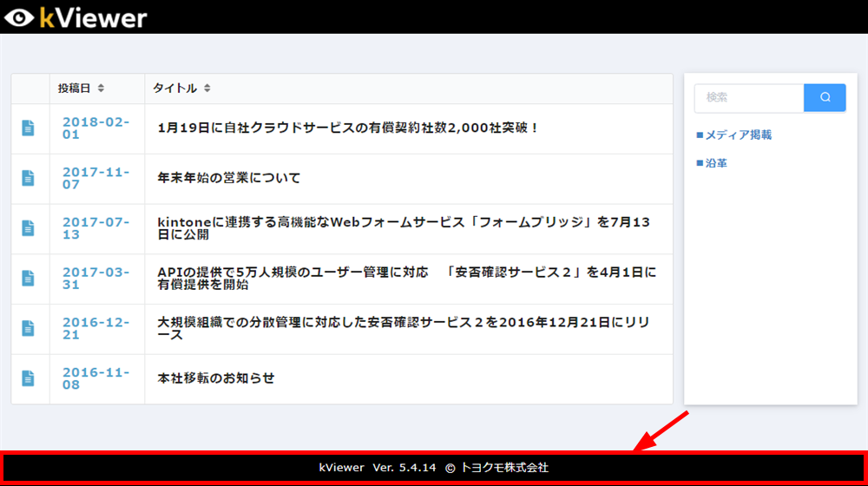Click the date 2018-02-01
The width and height of the screenshot is (868, 486).
tap(95, 128)
